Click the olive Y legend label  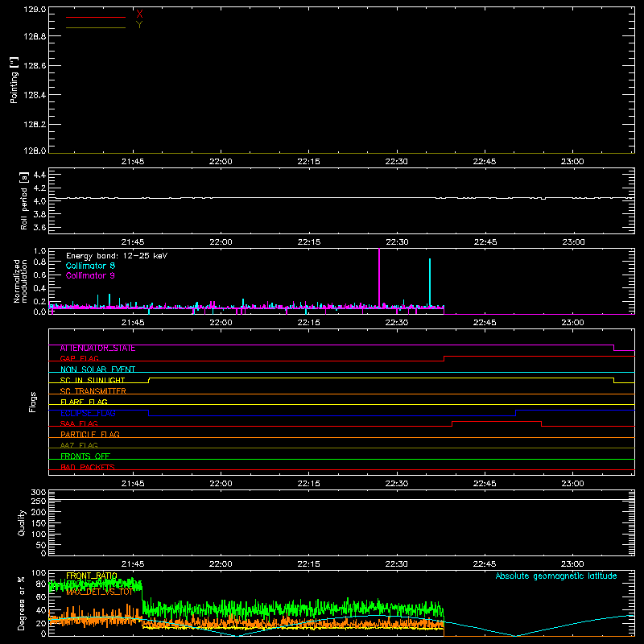pyautogui.click(x=139, y=25)
